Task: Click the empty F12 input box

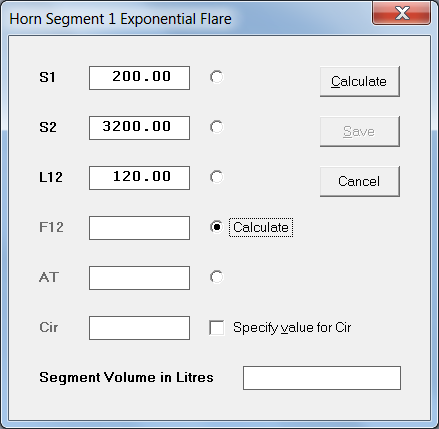Action: [139, 228]
